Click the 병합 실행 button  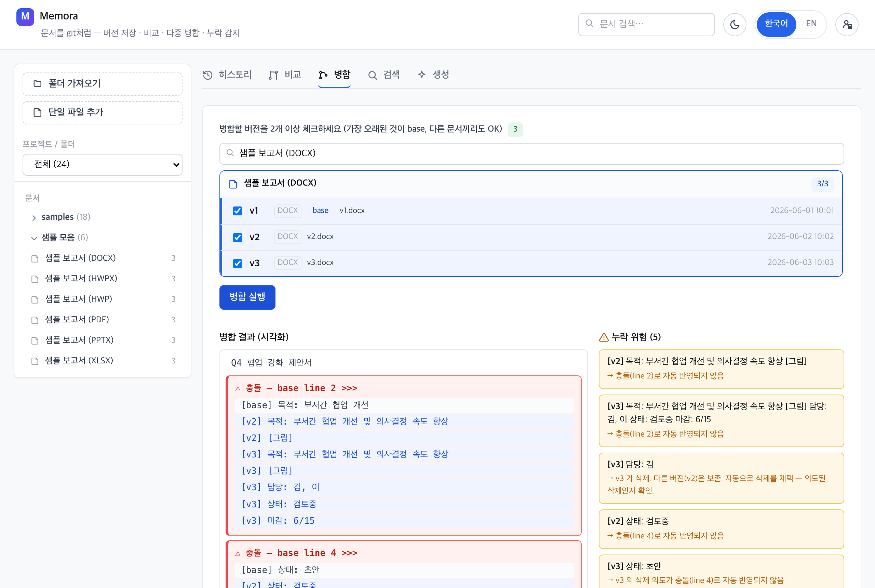coord(247,297)
